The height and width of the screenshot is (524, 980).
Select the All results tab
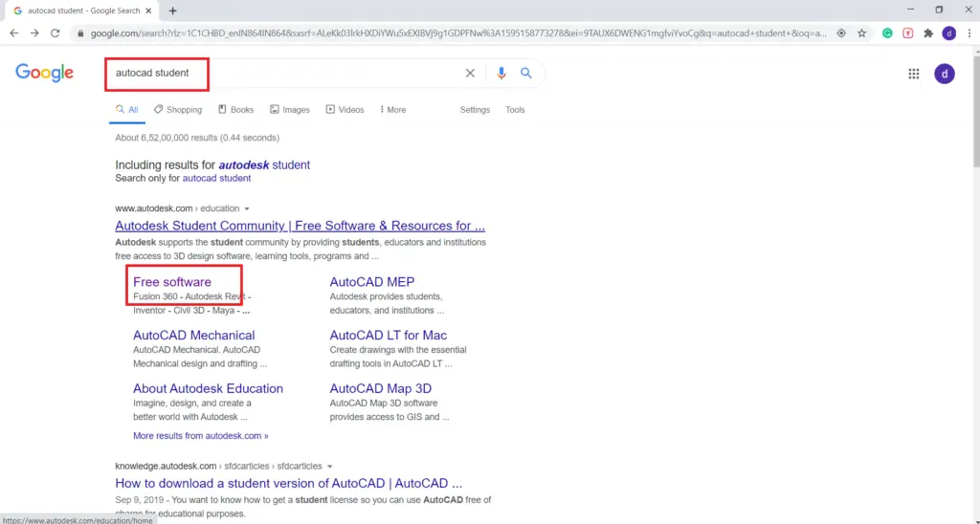pyautogui.click(x=127, y=109)
